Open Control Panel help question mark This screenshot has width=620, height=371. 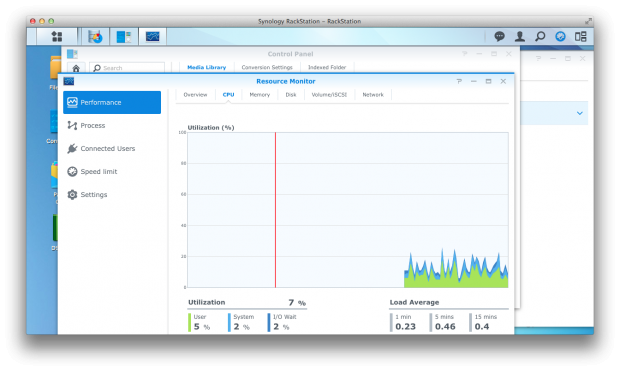pos(465,53)
